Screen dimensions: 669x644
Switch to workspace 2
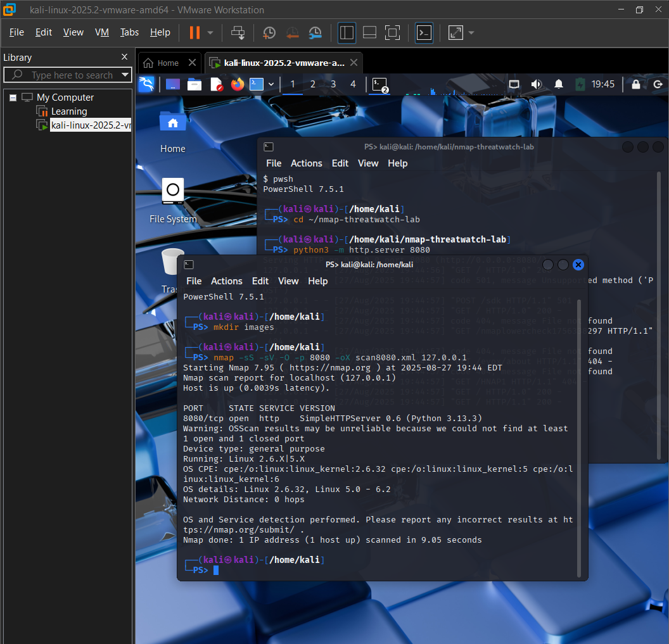pyautogui.click(x=313, y=84)
